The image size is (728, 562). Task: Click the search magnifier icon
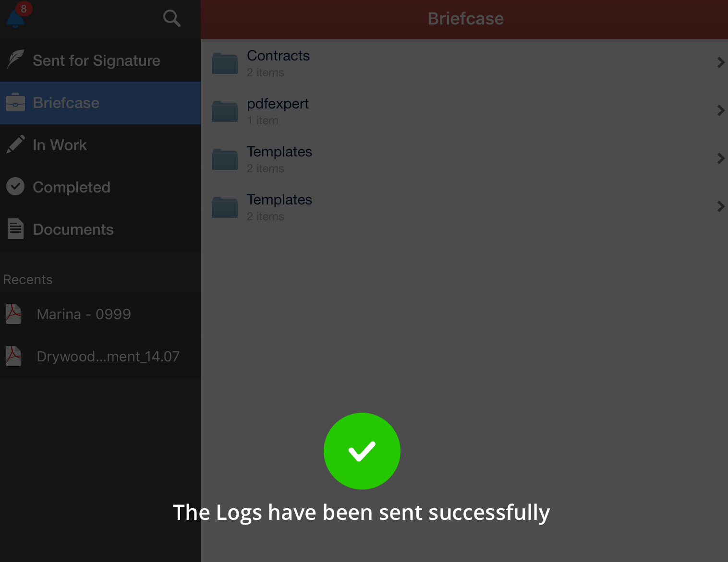click(x=171, y=18)
